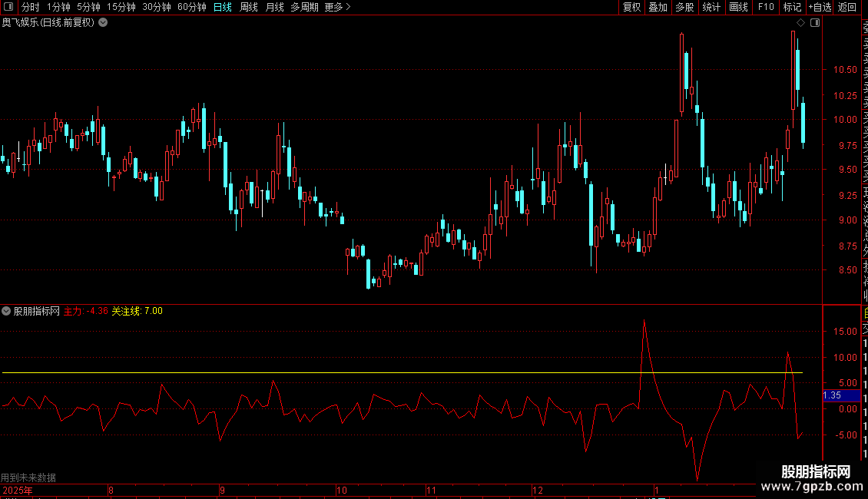Select the 1分钟 period

(58, 7)
